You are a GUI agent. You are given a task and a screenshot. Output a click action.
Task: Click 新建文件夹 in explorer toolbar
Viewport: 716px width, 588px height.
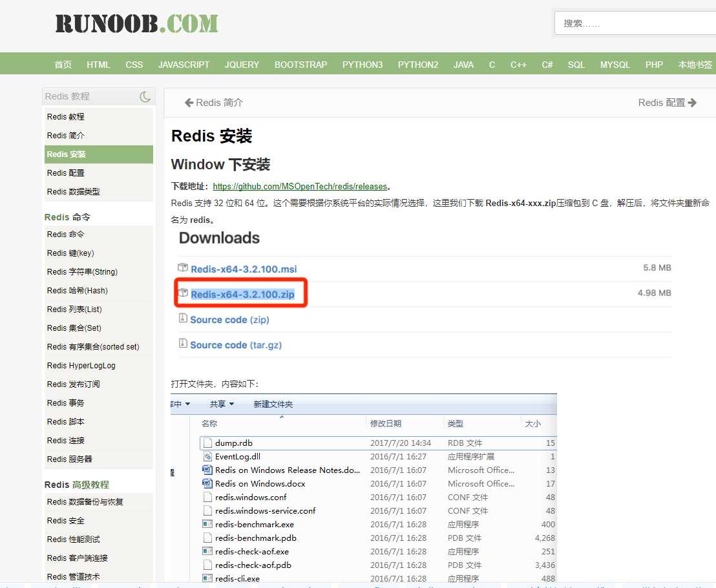pyautogui.click(x=273, y=404)
